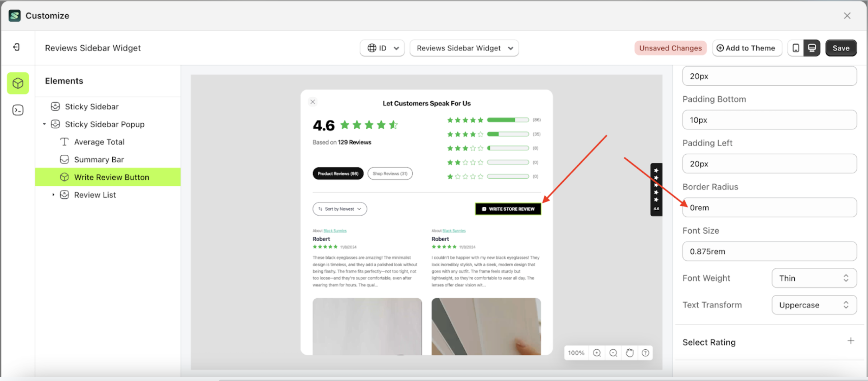Click the Write Store Review button in preview
This screenshot has height=381, width=868.
[508, 209]
